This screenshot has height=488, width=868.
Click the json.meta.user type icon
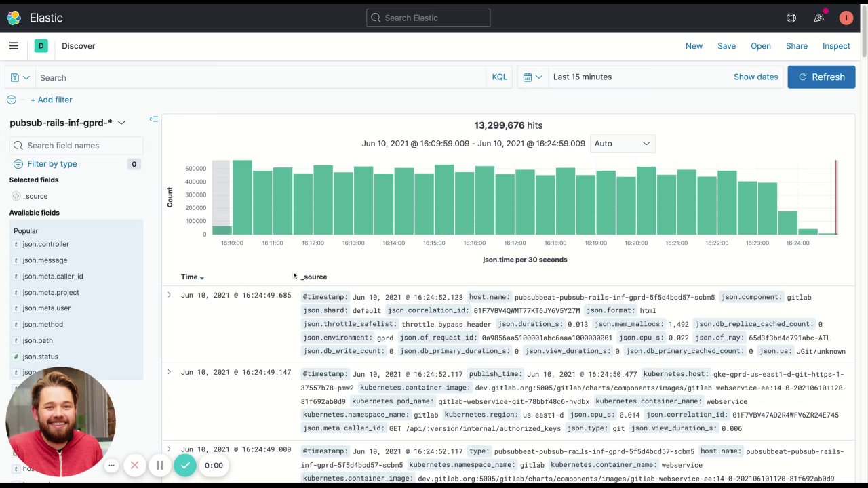pyautogui.click(x=16, y=308)
